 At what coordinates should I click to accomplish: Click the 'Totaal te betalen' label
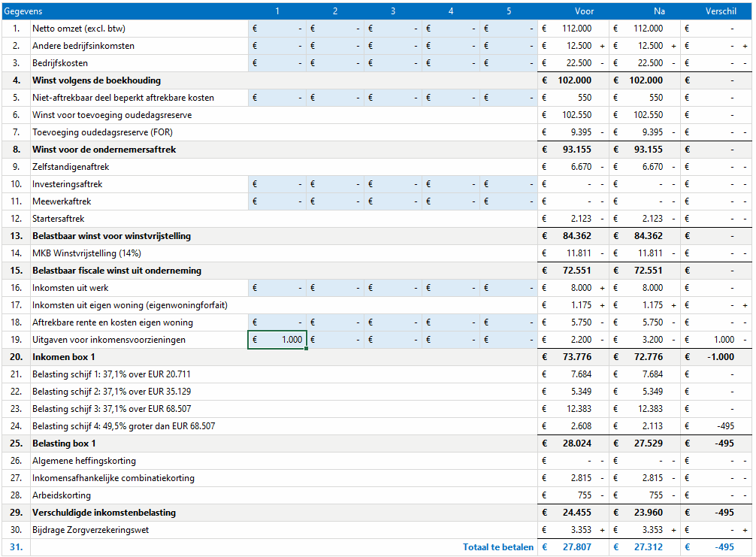tap(498, 547)
